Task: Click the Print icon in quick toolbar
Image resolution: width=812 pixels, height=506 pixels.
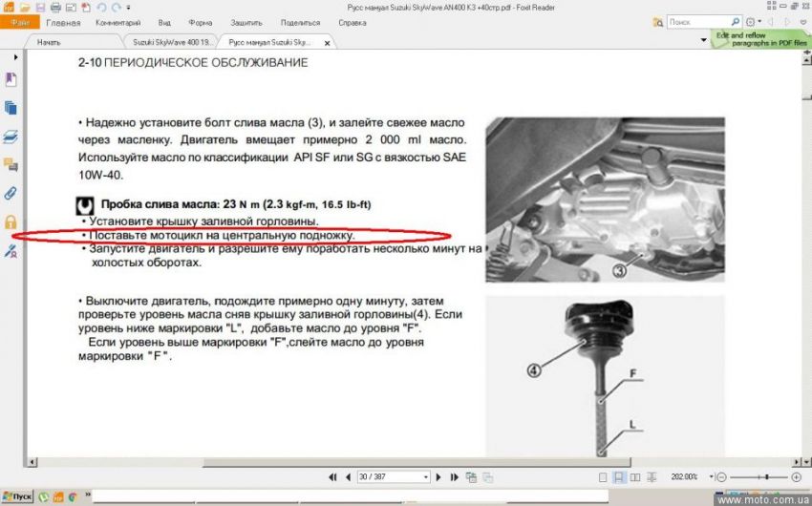Action: pyautogui.click(x=55, y=8)
